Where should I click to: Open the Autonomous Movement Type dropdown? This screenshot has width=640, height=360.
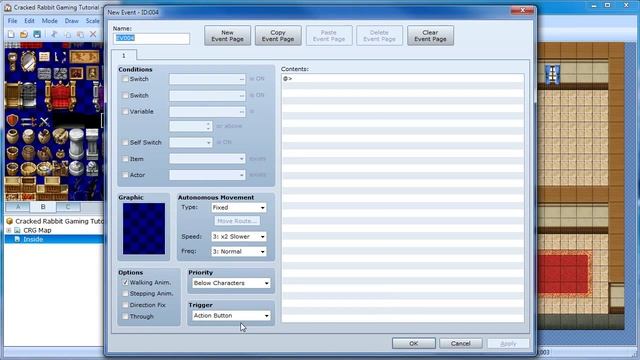[x=239, y=207]
